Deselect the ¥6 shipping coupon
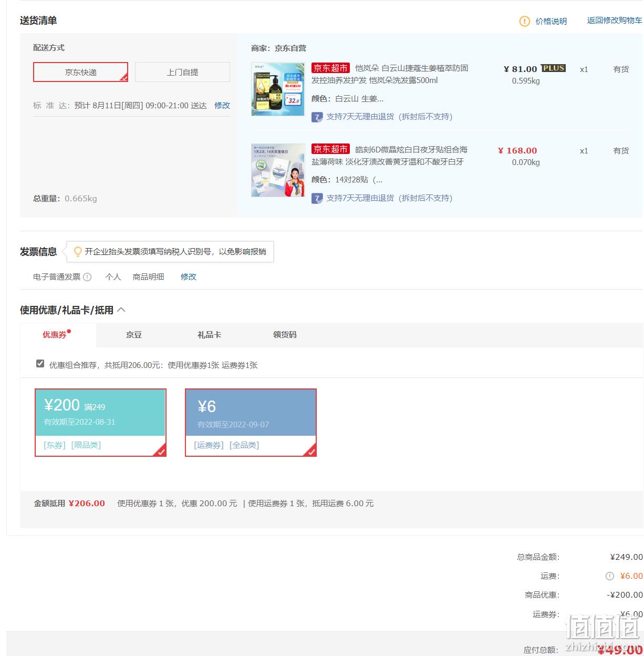This screenshot has height=656, width=644. [x=251, y=423]
